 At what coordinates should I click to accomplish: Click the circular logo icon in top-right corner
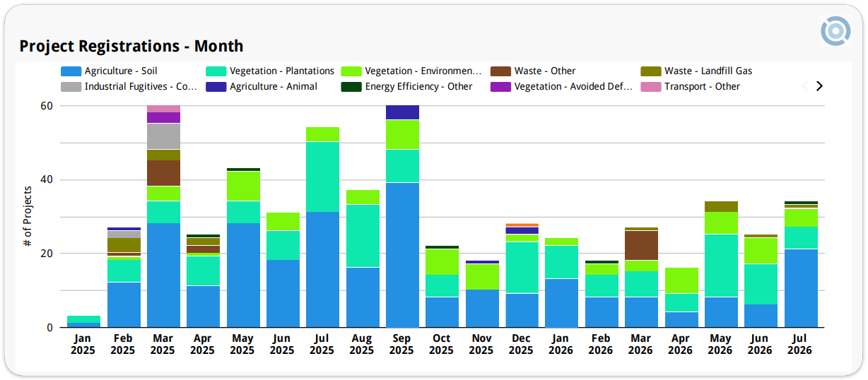tap(835, 31)
